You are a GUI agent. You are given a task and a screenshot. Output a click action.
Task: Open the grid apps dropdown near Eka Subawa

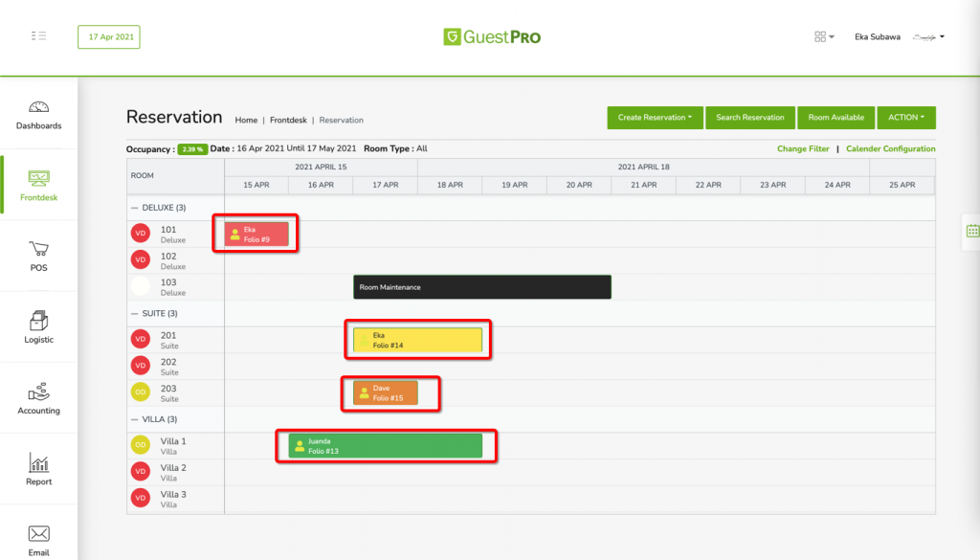pos(824,36)
